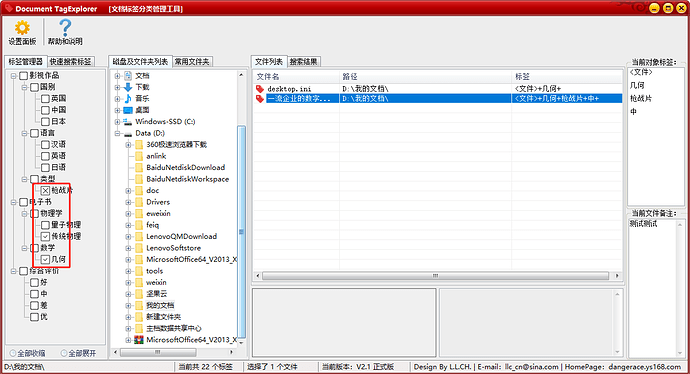Sort by the 文件名 column header
The width and height of the screenshot is (690, 374).
(x=297, y=77)
